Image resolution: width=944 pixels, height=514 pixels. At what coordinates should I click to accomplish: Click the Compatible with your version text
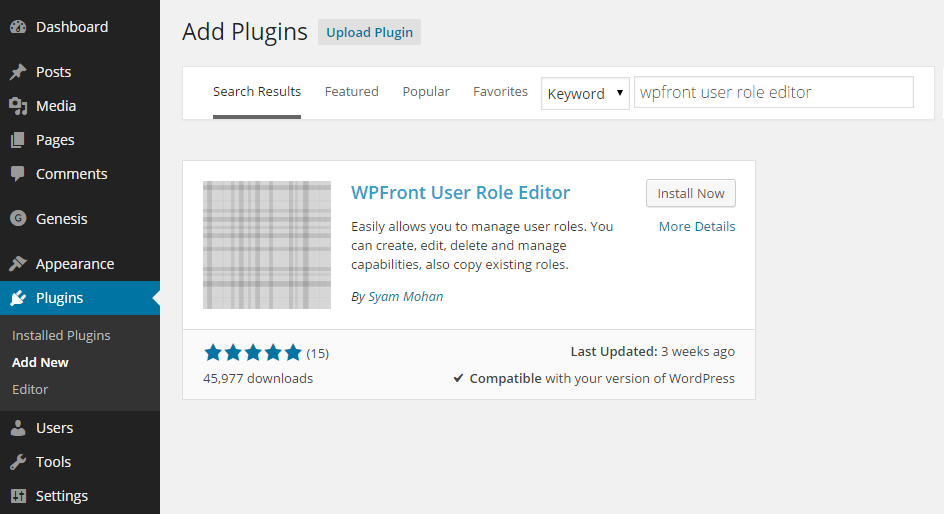click(x=602, y=379)
